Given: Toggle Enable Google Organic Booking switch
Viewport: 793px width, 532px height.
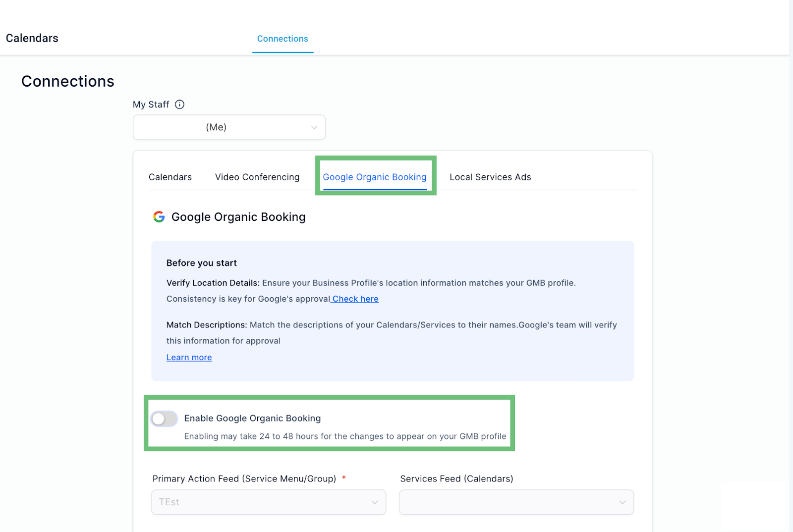Looking at the screenshot, I should coord(165,419).
